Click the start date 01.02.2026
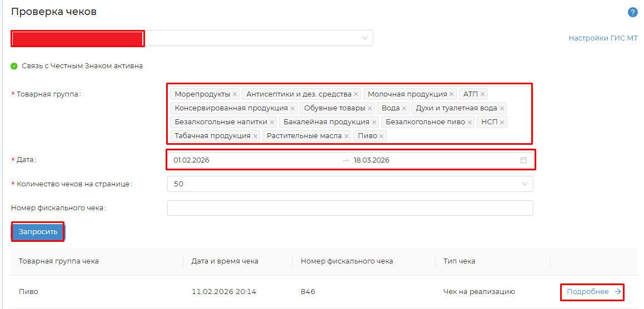 click(x=192, y=160)
